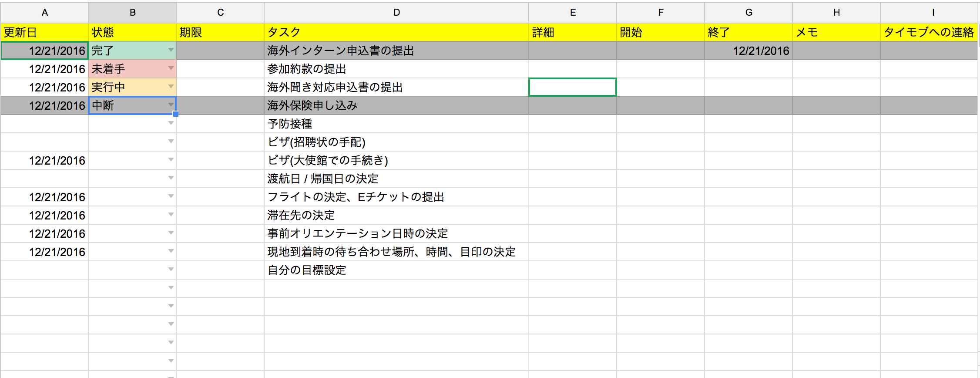980x378 pixels.
Task: Click the タイモブへの連絡 header cell
Action: [x=930, y=32]
